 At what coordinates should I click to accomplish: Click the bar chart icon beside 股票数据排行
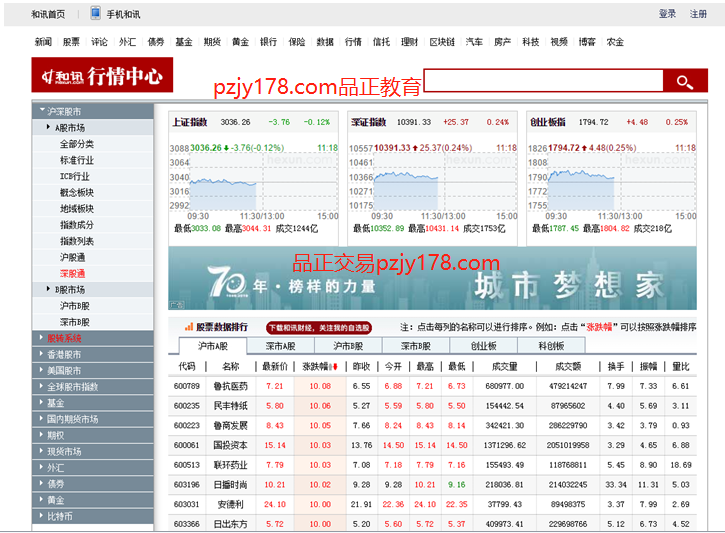tap(188, 327)
